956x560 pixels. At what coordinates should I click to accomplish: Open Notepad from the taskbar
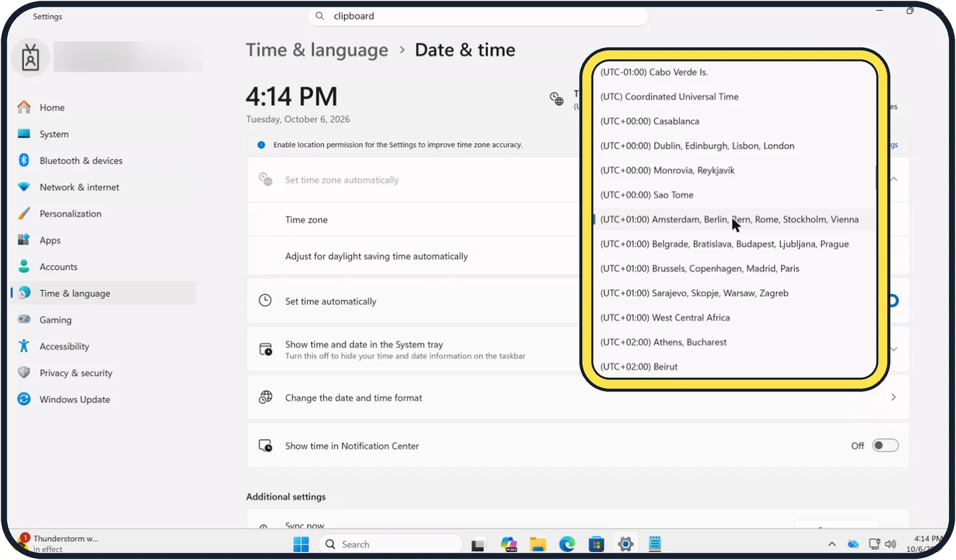pyautogui.click(x=655, y=544)
